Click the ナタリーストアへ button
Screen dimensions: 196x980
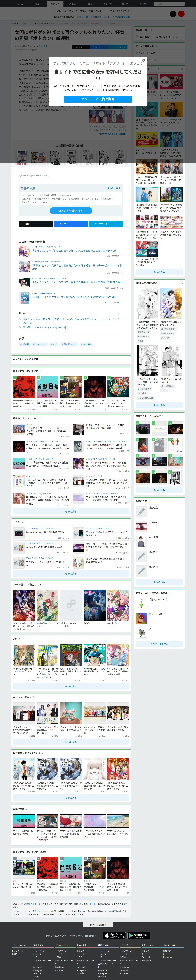159,644
